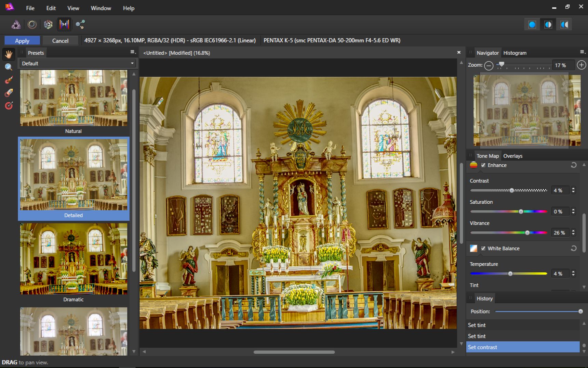Click the Vibrance slider handle
Screen dimensions: 588x368
(527, 233)
